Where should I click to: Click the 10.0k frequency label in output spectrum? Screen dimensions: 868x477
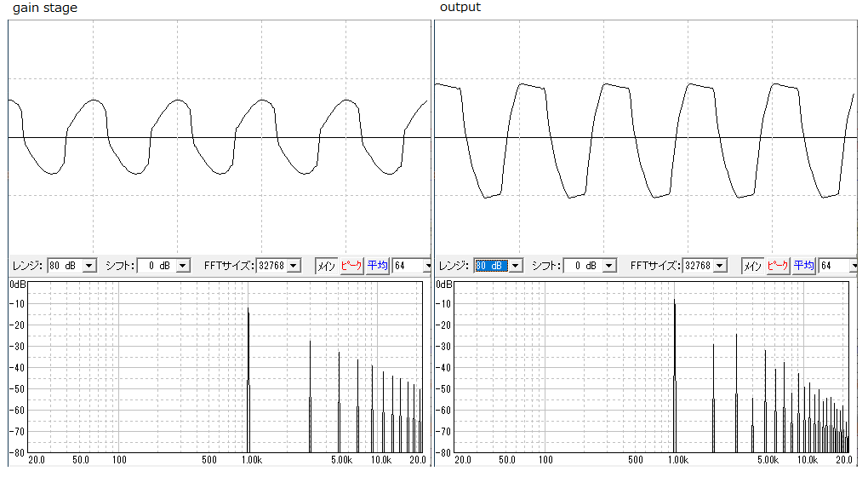[x=807, y=460]
